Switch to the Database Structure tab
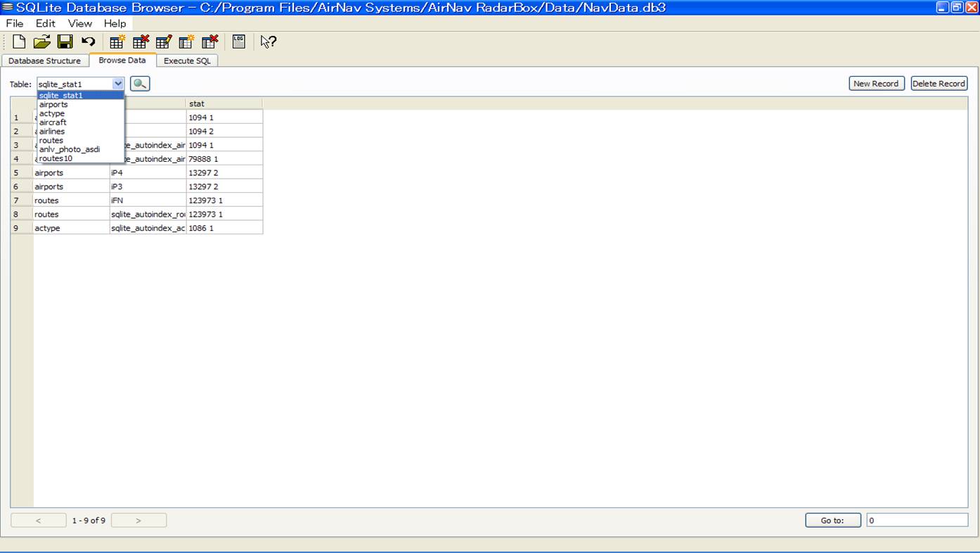 45,61
